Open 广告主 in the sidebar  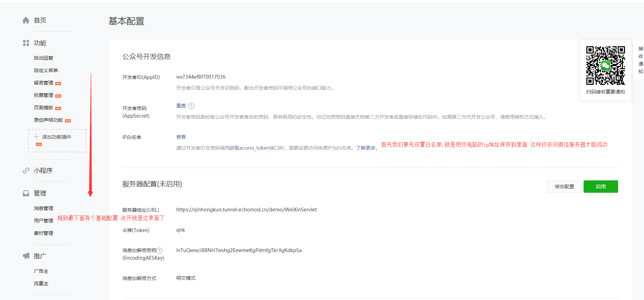tap(41, 271)
